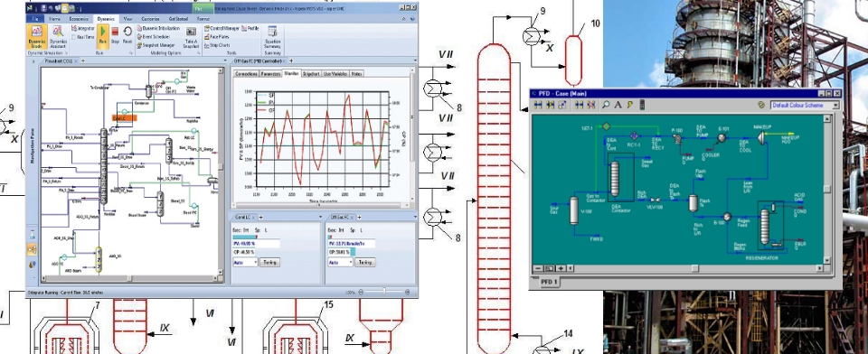Switch to the Economics ribbon tab

coord(79,18)
